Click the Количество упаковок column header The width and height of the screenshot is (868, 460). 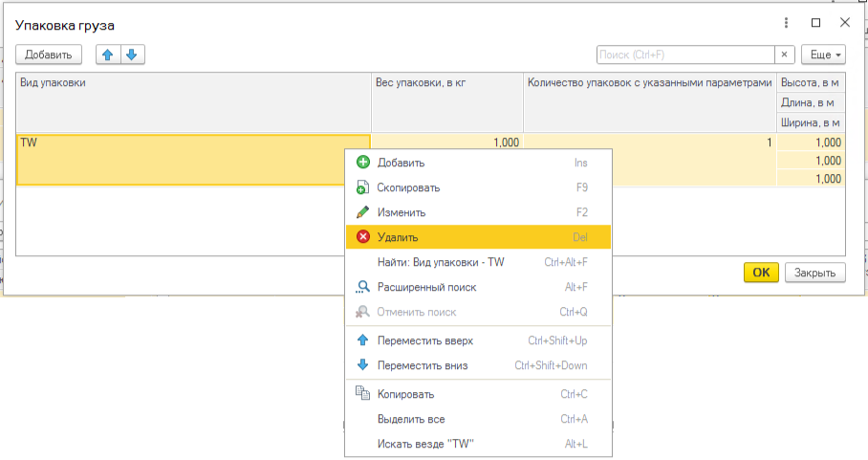[x=650, y=102]
